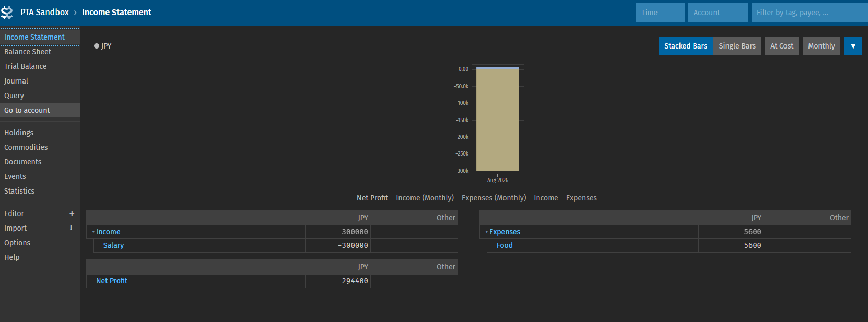The width and height of the screenshot is (868, 322).
Task: Open Commodities page
Action: [40, 147]
